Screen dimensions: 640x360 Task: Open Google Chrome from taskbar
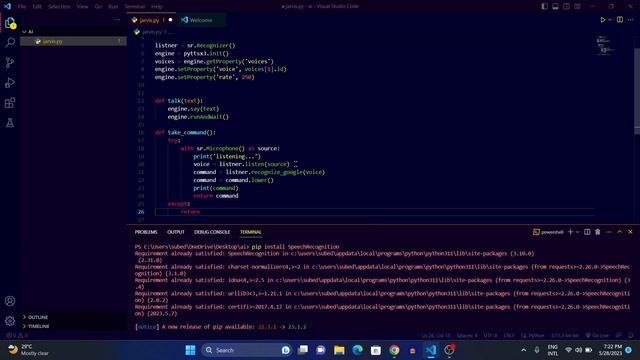coord(394,350)
